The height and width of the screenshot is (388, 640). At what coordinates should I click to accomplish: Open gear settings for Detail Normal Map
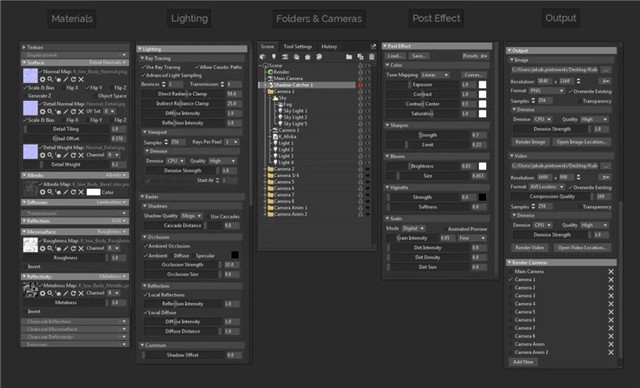(42, 111)
